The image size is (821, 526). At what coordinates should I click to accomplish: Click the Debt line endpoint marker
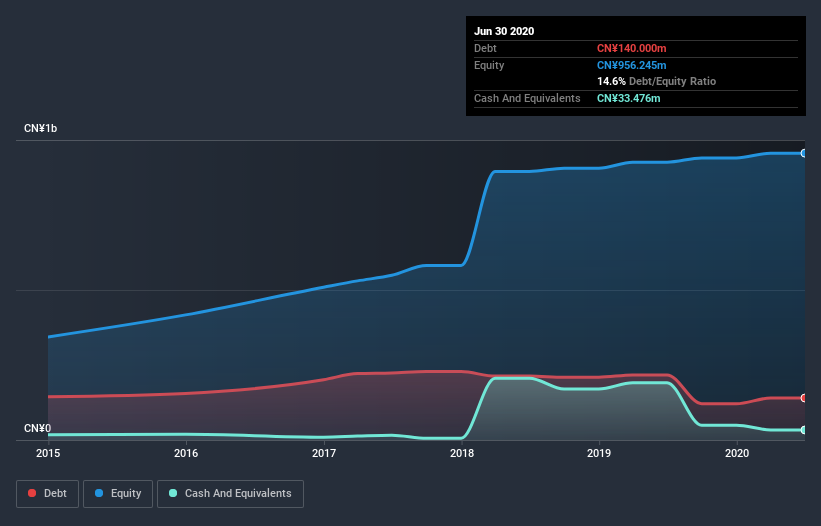[x=804, y=398]
